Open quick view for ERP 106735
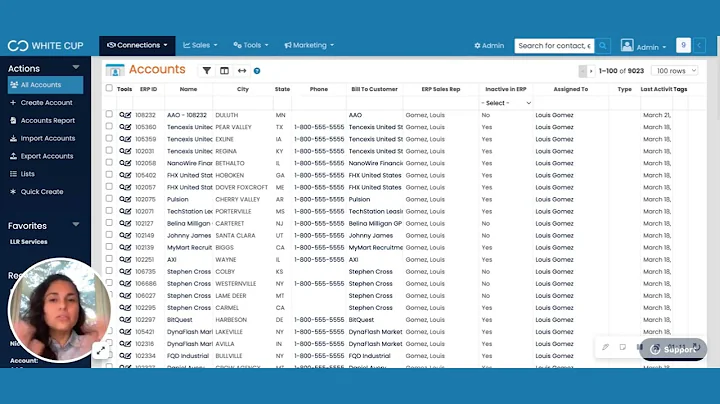This screenshot has width=720, height=404. (122, 271)
